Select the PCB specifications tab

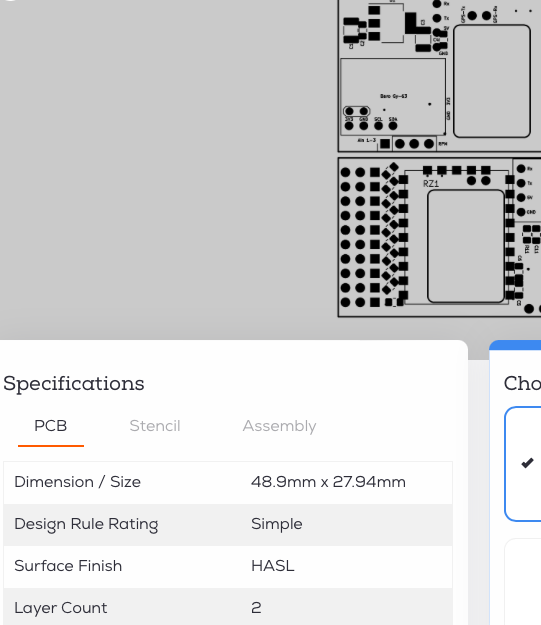(x=51, y=426)
